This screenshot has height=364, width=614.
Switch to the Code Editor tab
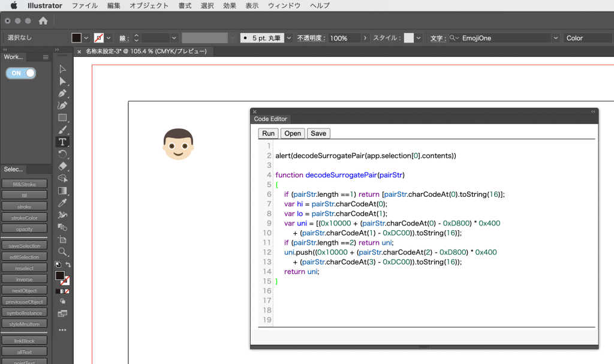pos(270,119)
